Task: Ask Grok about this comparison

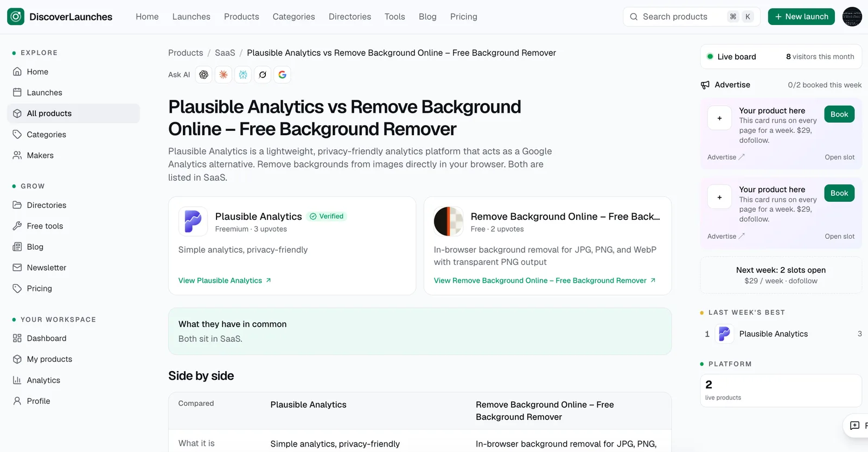Action: tap(263, 75)
